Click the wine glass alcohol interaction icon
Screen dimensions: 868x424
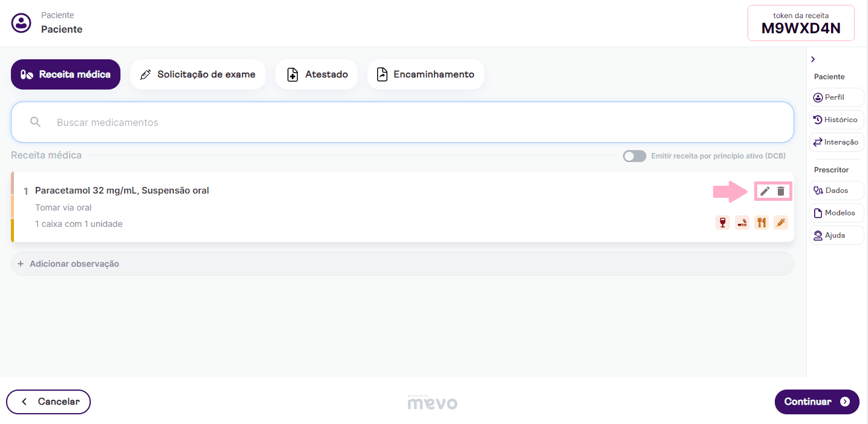pyautogui.click(x=722, y=223)
